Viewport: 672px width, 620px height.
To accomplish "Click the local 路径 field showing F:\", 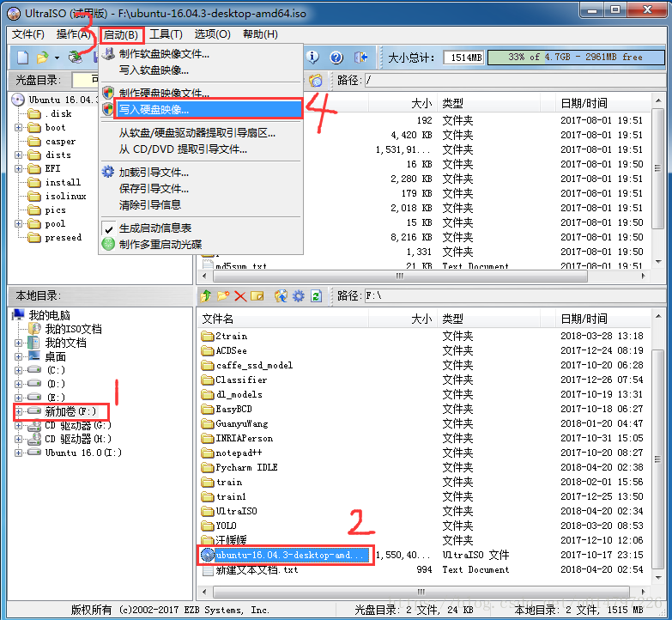I will 515,296.
